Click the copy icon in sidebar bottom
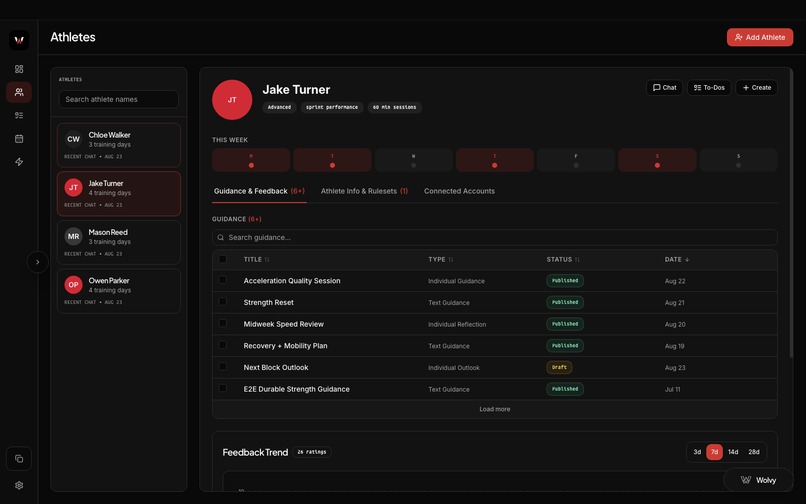 pyautogui.click(x=19, y=459)
